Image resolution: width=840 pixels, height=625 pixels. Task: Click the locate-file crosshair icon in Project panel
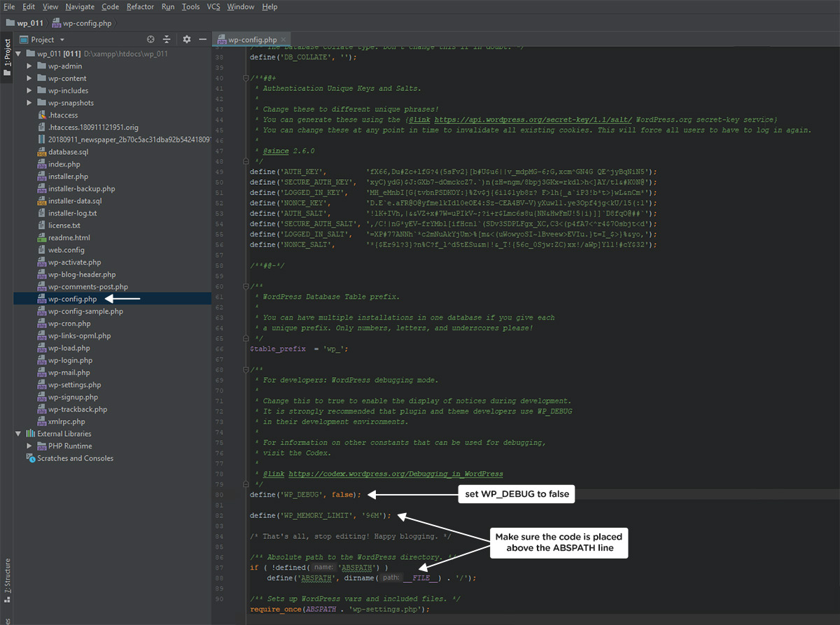(x=150, y=40)
